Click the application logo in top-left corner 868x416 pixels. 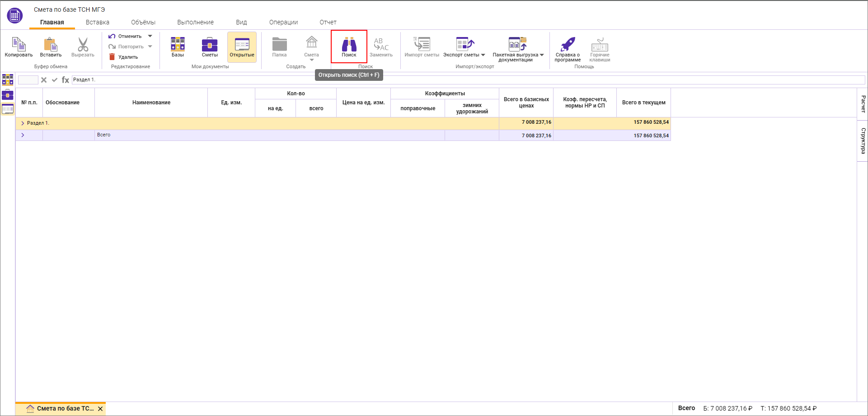(14, 16)
